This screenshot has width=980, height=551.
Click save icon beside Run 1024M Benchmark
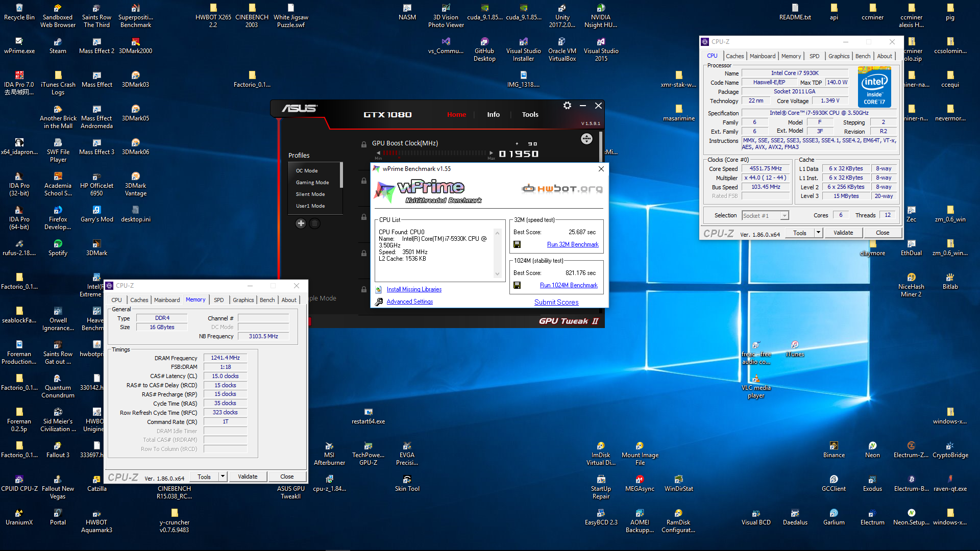(x=517, y=285)
